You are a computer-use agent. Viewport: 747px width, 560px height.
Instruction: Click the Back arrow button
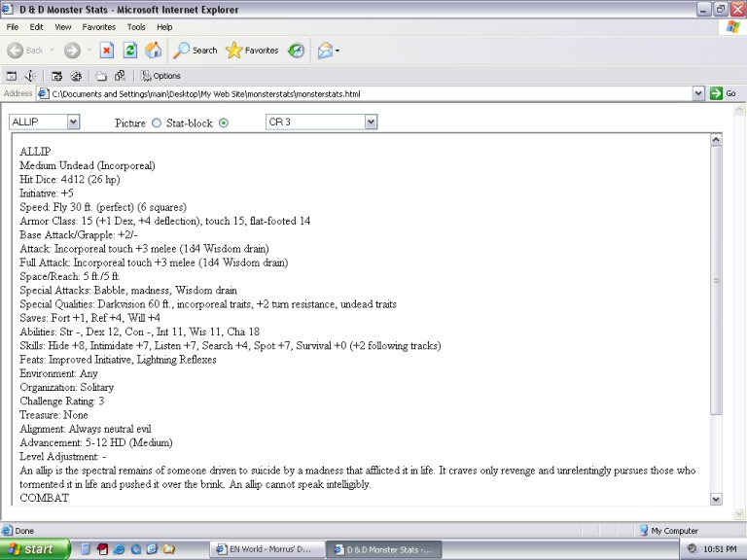[16, 50]
